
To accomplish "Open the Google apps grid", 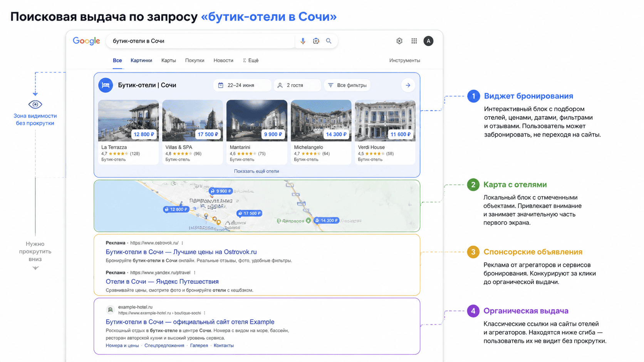I will [414, 41].
